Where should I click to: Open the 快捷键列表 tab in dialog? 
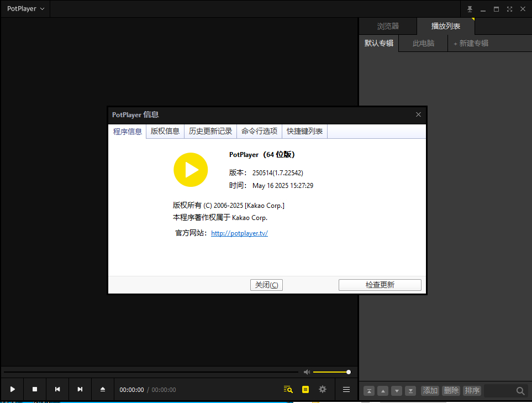(305, 131)
